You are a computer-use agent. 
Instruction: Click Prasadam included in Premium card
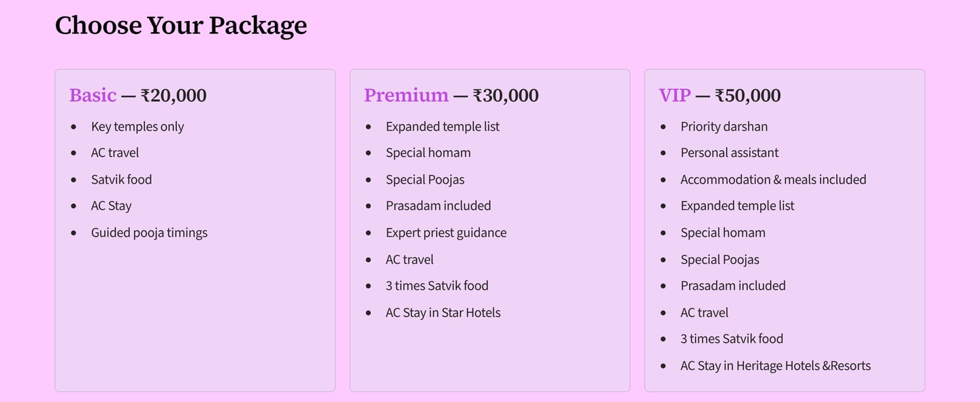[x=438, y=206]
